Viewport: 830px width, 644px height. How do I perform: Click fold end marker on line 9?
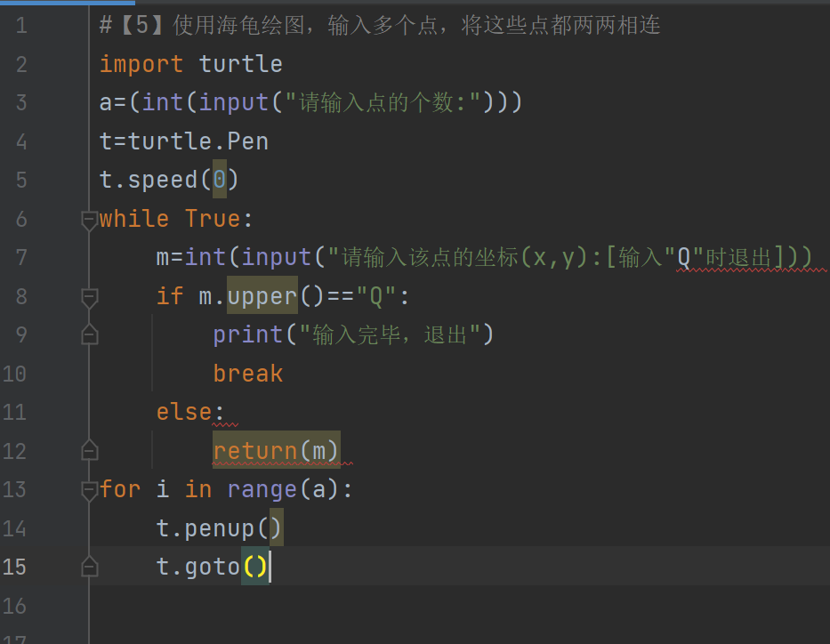pyautogui.click(x=90, y=334)
